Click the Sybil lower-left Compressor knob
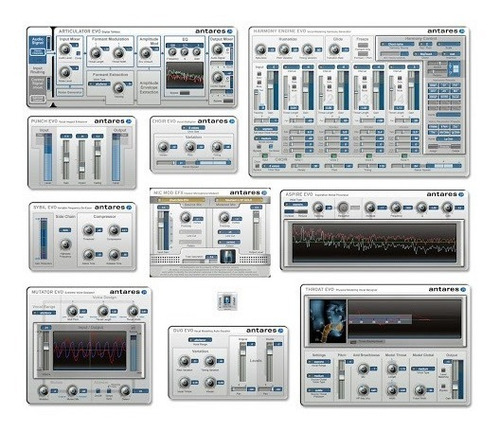This screenshot has width=500, height=435. pos(88,255)
